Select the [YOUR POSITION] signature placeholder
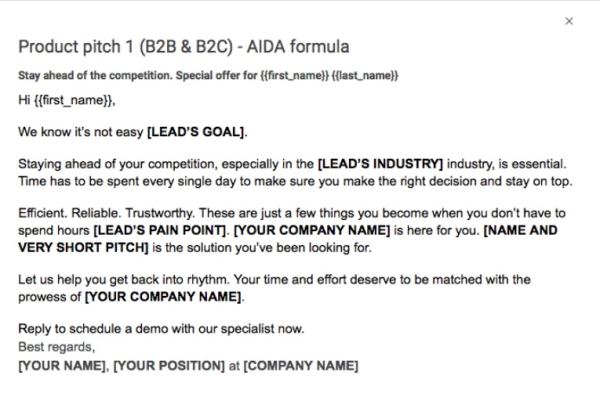Viewport: 600px width, 397px height. click(169, 366)
